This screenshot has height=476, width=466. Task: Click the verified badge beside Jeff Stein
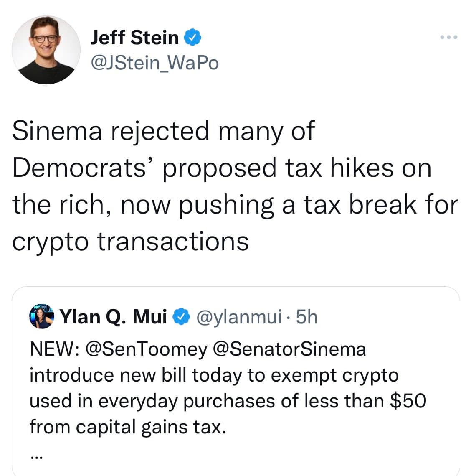[192, 38]
